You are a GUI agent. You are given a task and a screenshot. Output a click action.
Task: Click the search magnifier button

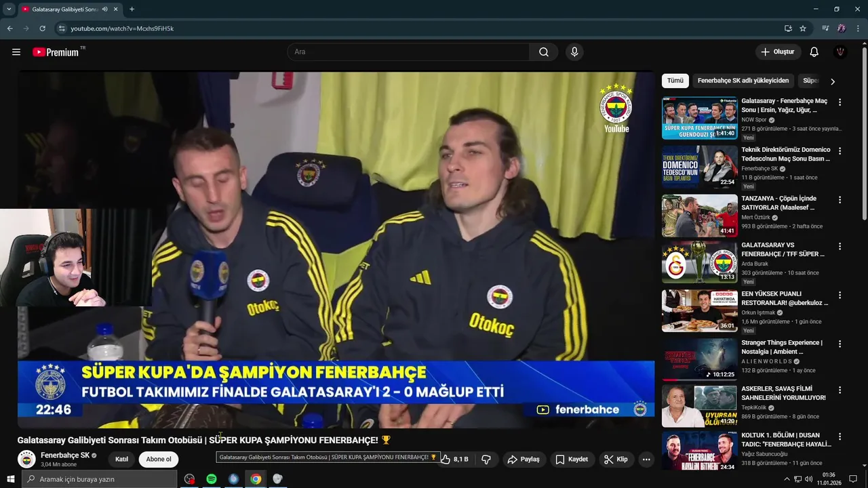coord(544,52)
